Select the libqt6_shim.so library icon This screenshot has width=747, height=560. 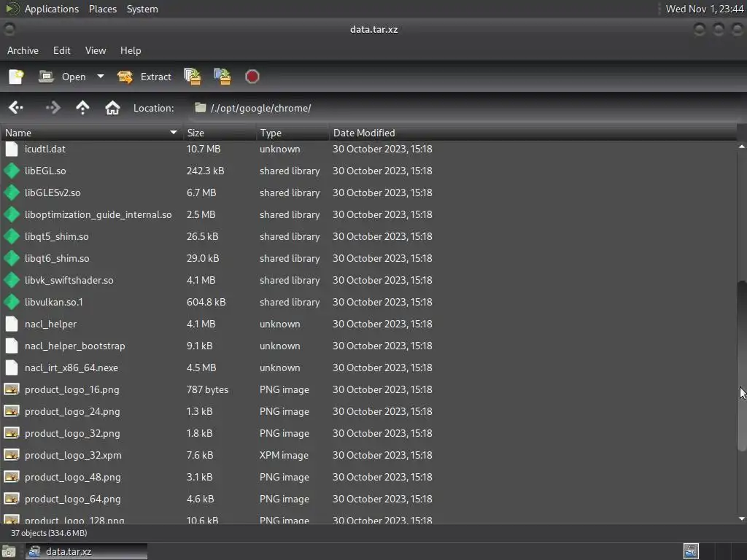[x=12, y=259]
